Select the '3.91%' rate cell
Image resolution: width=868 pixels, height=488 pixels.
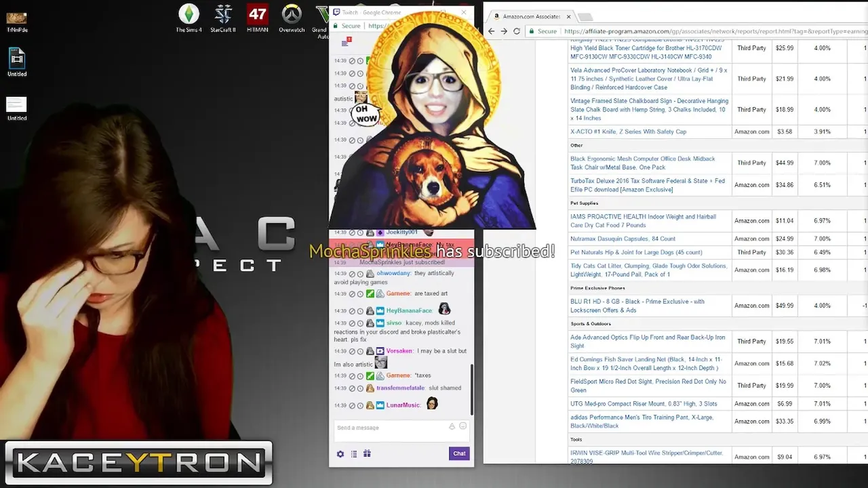tap(822, 131)
